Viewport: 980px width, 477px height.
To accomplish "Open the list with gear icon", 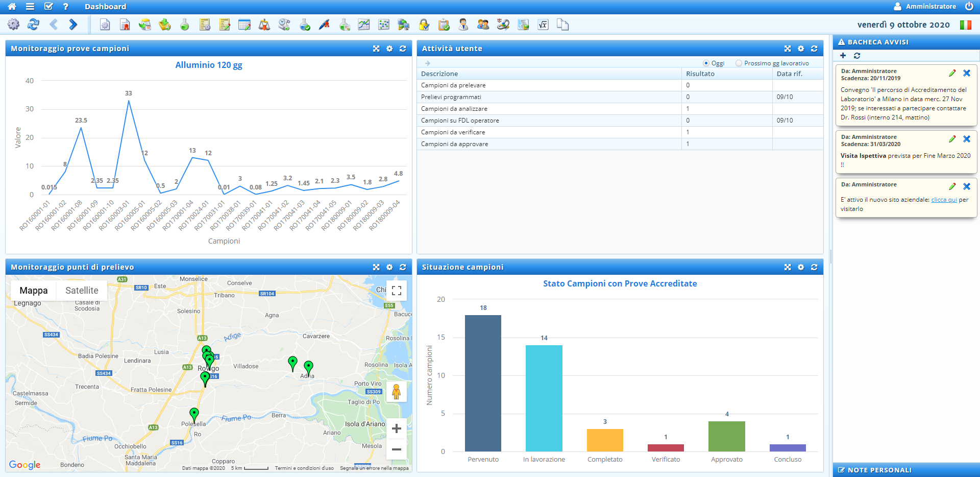I will click(x=205, y=25).
